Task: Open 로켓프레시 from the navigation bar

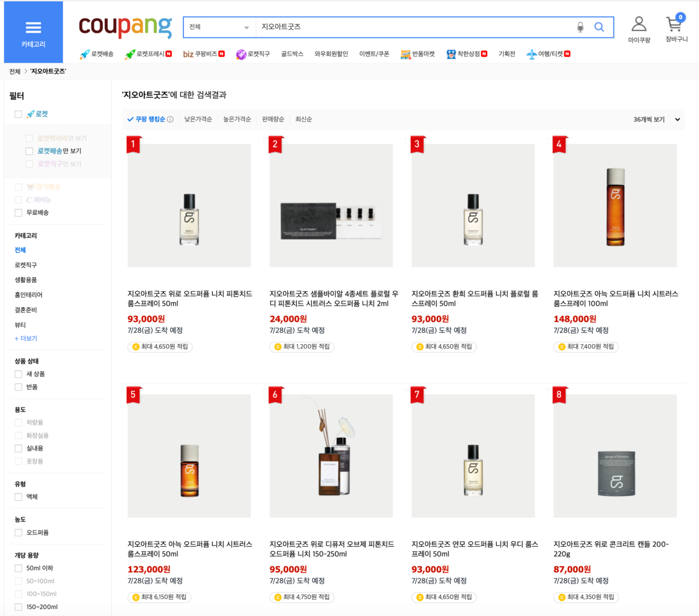Action: (x=149, y=54)
